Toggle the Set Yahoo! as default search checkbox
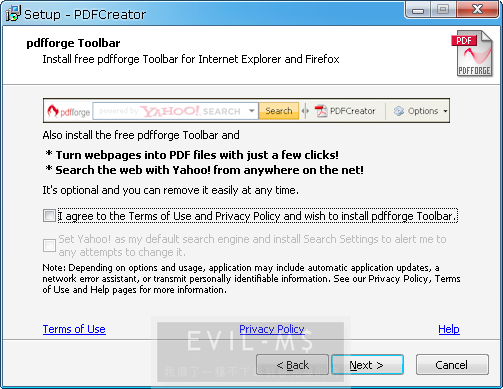 tap(49, 246)
